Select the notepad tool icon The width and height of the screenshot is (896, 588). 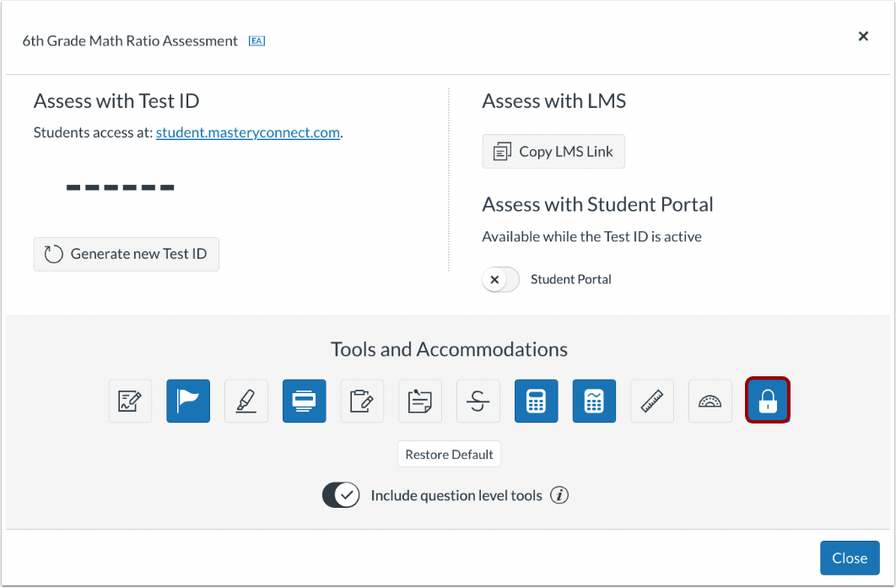coord(362,401)
